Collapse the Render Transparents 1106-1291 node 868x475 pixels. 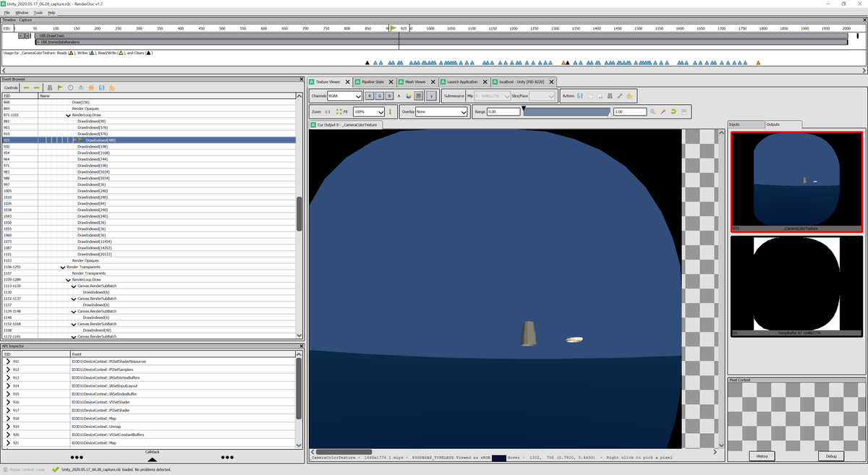pyautogui.click(x=62, y=267)
